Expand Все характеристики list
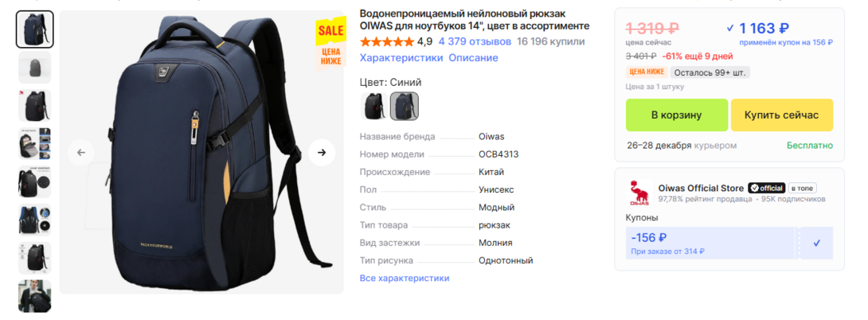Screen dimensions: 868x320 tap(405, 278)
